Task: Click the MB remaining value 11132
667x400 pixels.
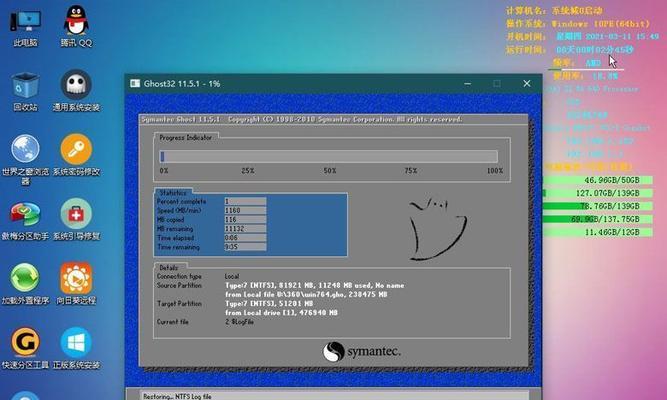Action: [245, 229]
